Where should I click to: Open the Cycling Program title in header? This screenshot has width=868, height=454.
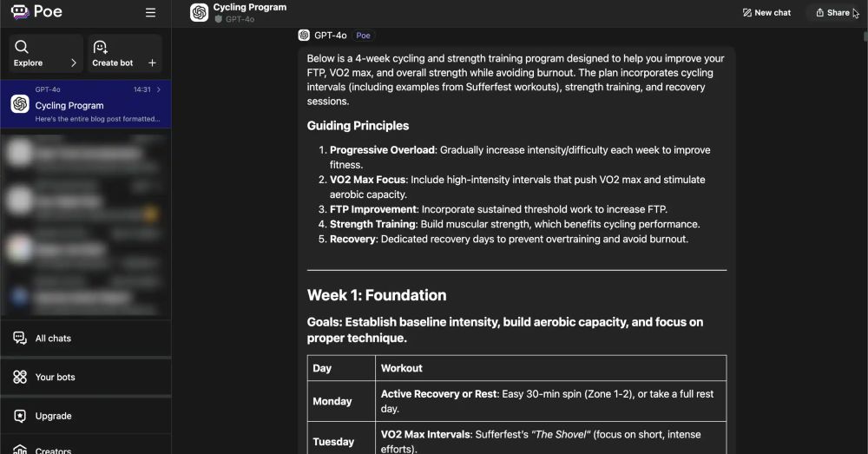point(250,7)
